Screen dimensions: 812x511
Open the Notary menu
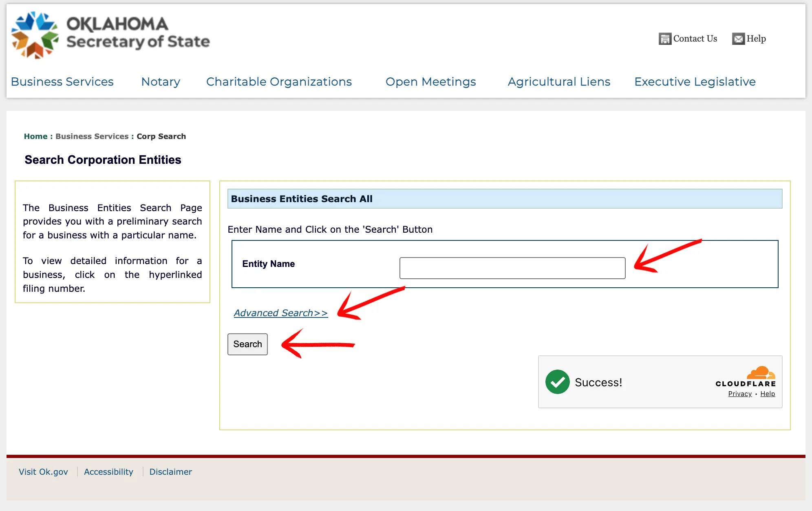pyautogui.click(x=161, y=81)
